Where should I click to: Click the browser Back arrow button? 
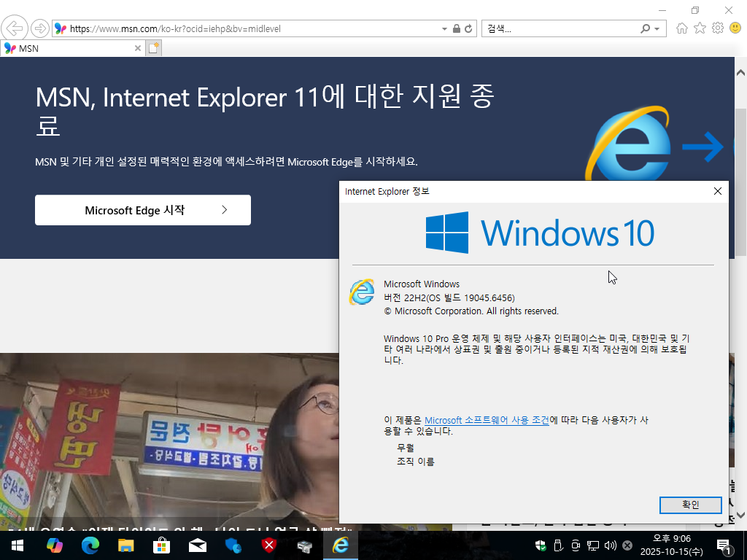pos(15,28)
